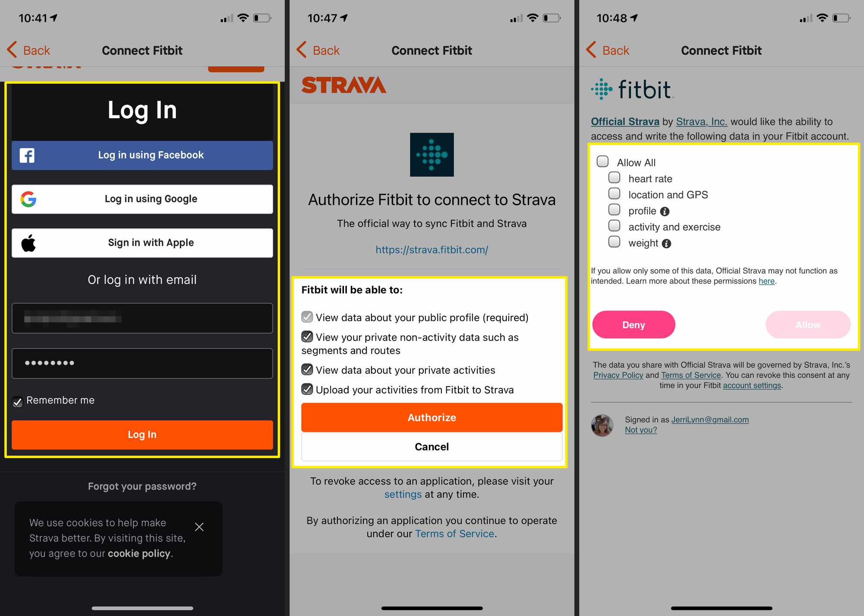Image resolution: width=864 pixels, height=616 pixels.
Task: Click the Deny button on Fitbit permissions
Action: click(633, 325)
